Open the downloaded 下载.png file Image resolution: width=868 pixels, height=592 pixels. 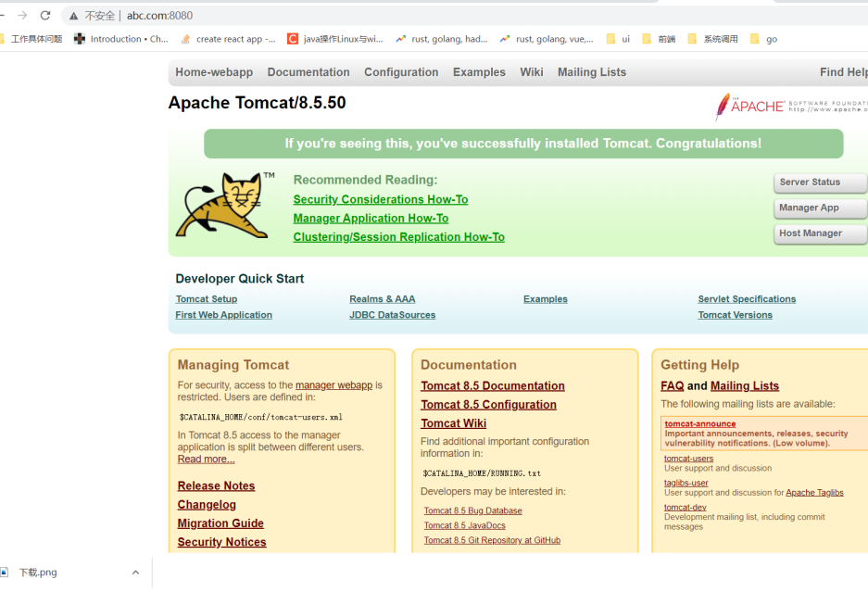[x=37, y=573]
